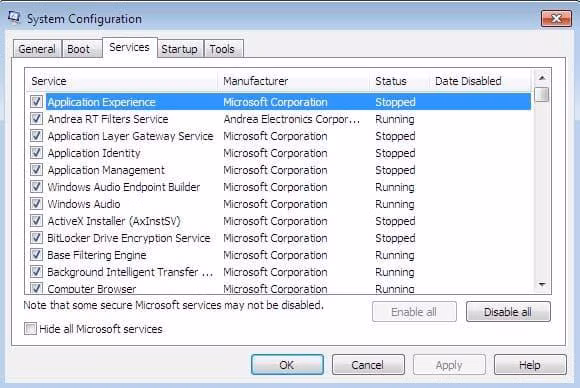This screenshot has height=388, width=580.
Task: Switch to the General tab
Action: coord(37,49)
